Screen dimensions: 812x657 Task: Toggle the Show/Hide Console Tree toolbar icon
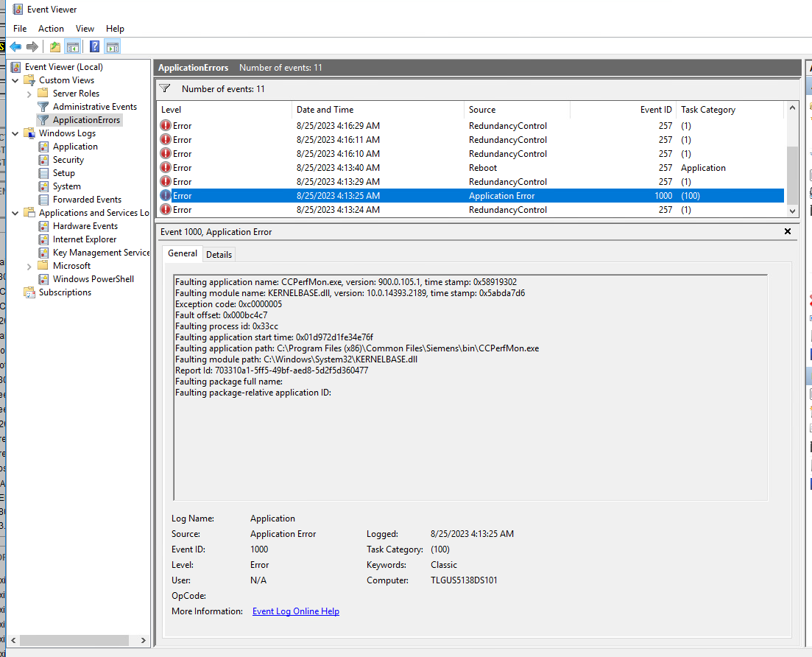tap(72, 47)
